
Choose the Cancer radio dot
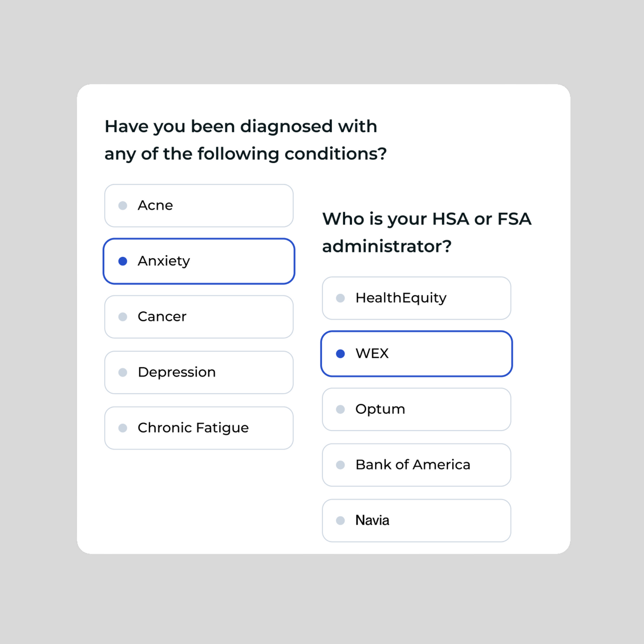123,317
